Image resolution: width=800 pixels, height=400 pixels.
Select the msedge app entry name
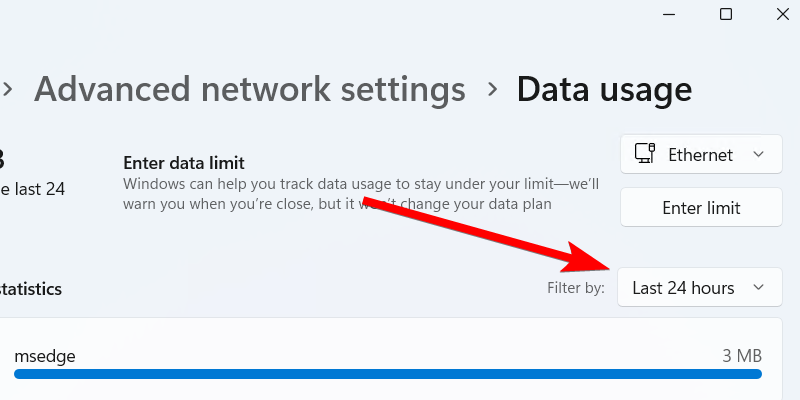click(x=45, y=355)
